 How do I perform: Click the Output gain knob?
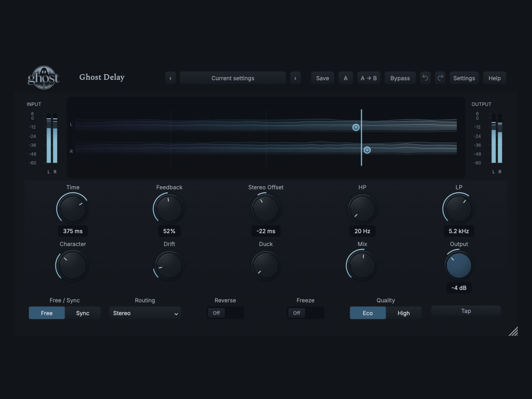459,266
